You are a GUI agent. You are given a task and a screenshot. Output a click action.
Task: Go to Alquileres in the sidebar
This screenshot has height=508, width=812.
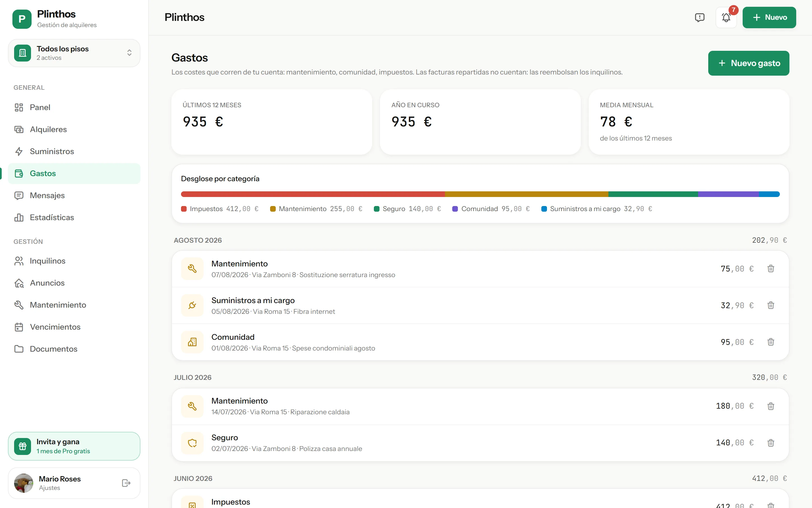[x=74, y=129]
